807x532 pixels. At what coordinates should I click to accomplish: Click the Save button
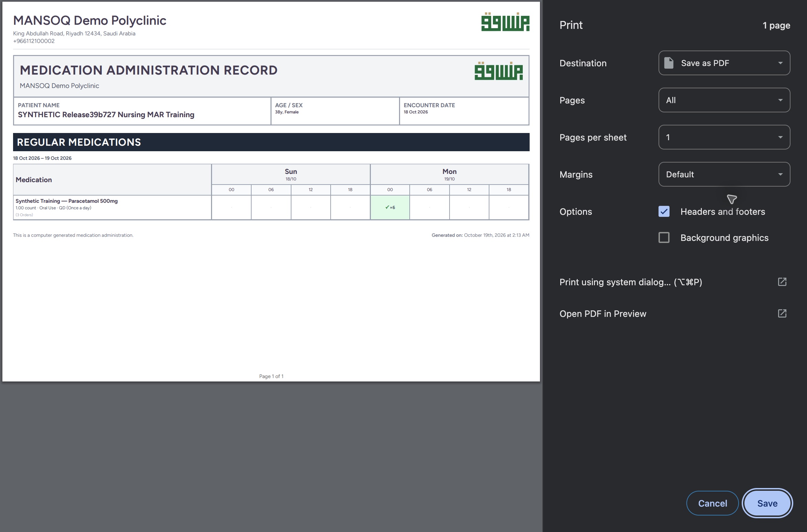point(767,503)
